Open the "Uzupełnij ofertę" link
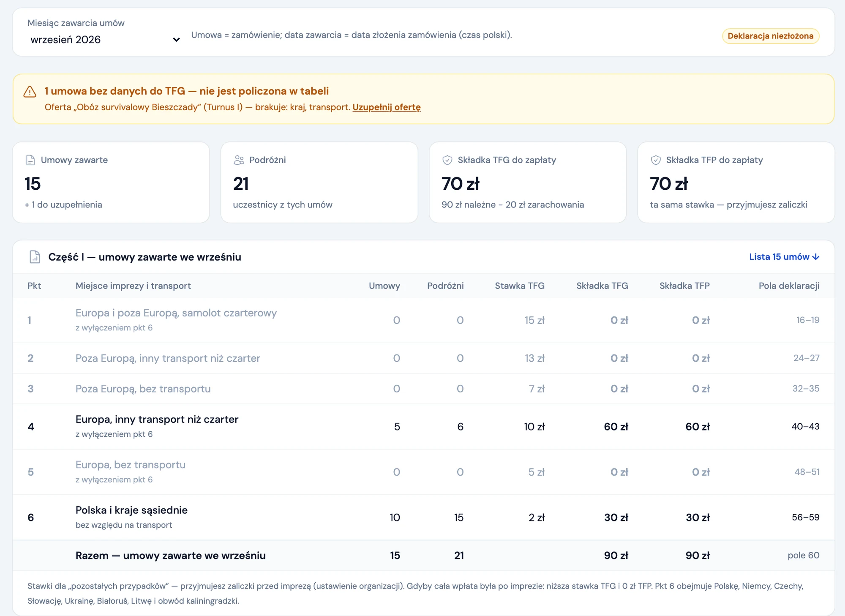845x616 pixels. point(387,107)
